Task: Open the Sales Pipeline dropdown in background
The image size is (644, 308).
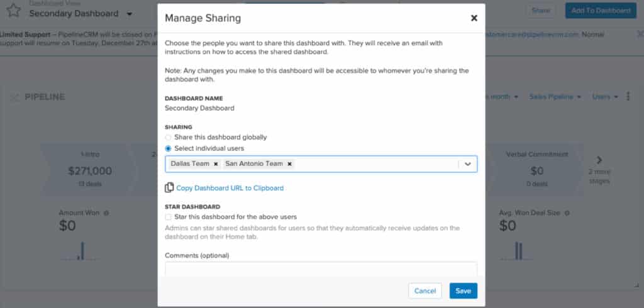Action: pyautogui.click(x=555, y=97)
